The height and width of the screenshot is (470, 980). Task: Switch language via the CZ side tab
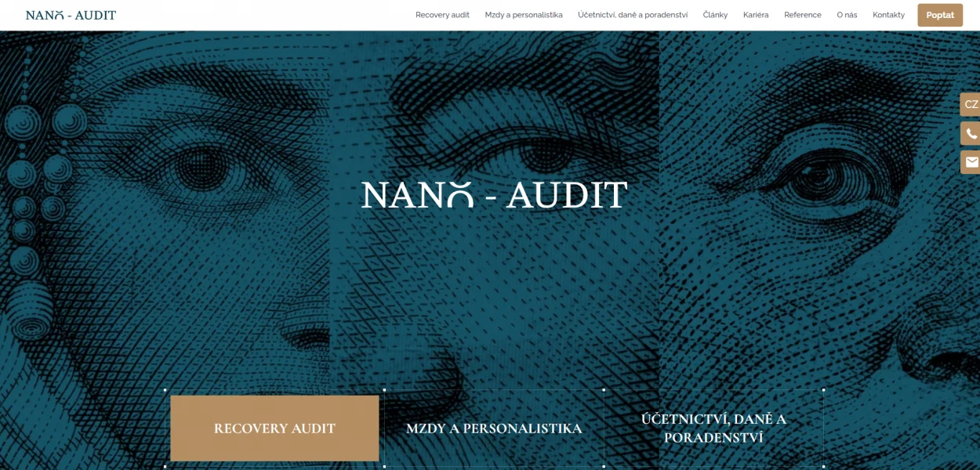971,104
